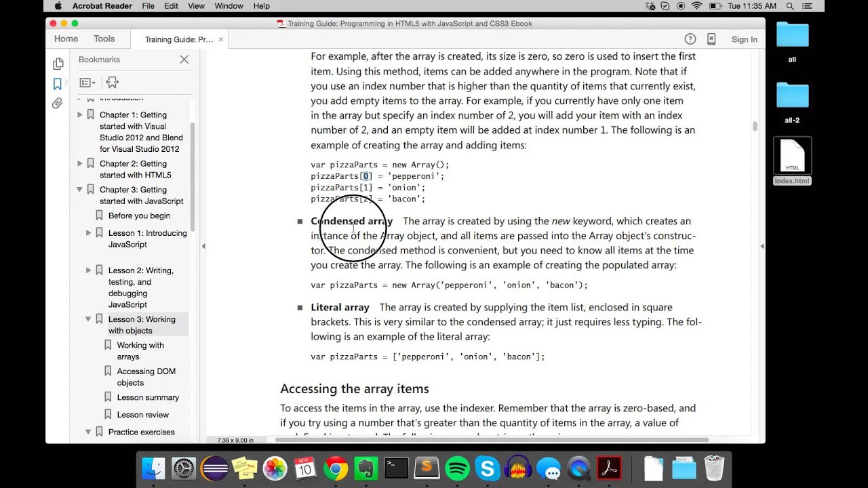Open the Trash in the Dock
Viewport: 868px width, 488px height.
(714, 468)
